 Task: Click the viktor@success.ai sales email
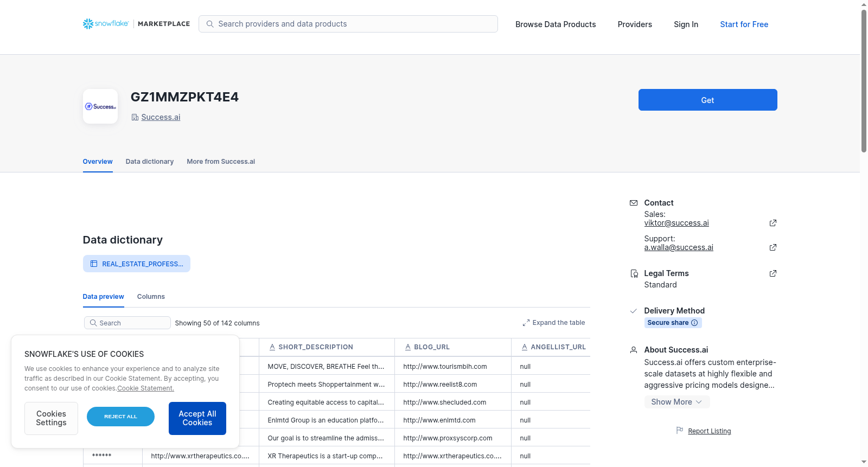coord(676,223)
